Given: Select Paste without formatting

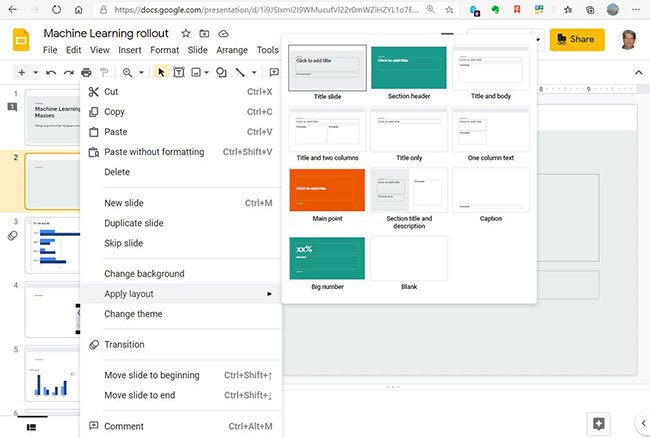Looking at the screenshot, I should tap(181, 152).
